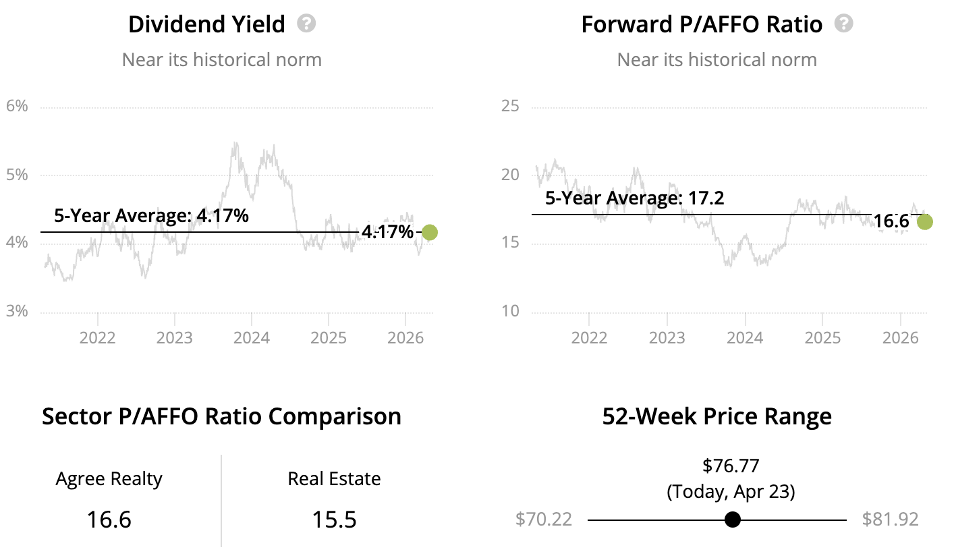Click the 5-Year Average: 17.2 label
Image resolution: width=954 pixels, height=560 pixels.
coord(635,198)
